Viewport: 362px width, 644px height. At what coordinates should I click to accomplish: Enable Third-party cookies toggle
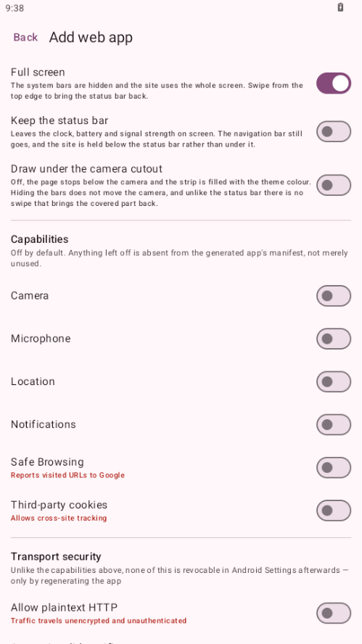click(333, 511)
